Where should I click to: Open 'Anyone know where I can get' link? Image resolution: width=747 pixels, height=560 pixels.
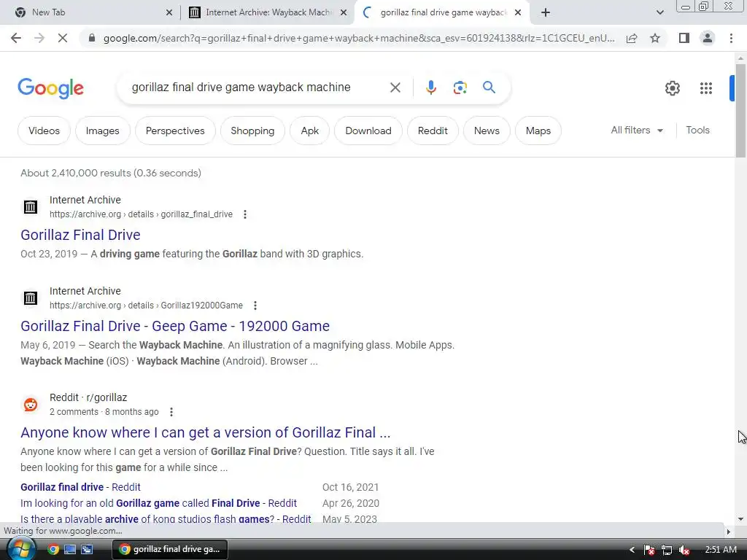tap(205, 432)
